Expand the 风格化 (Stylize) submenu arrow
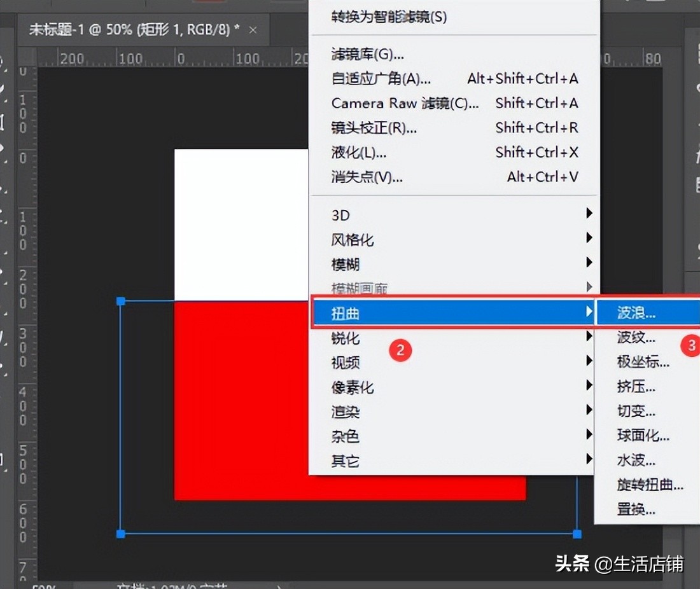700x589 pixels. [x=589, y=238]
